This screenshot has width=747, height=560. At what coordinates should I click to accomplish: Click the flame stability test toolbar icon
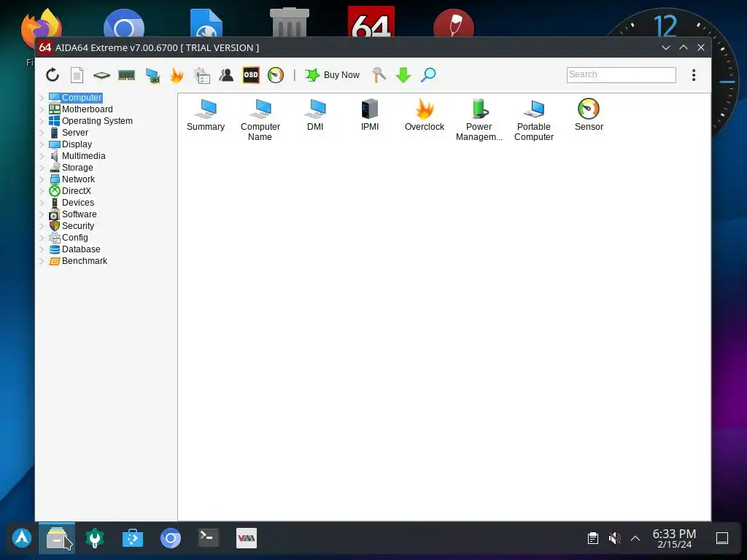pyautogui.click(x=177, y=75)
